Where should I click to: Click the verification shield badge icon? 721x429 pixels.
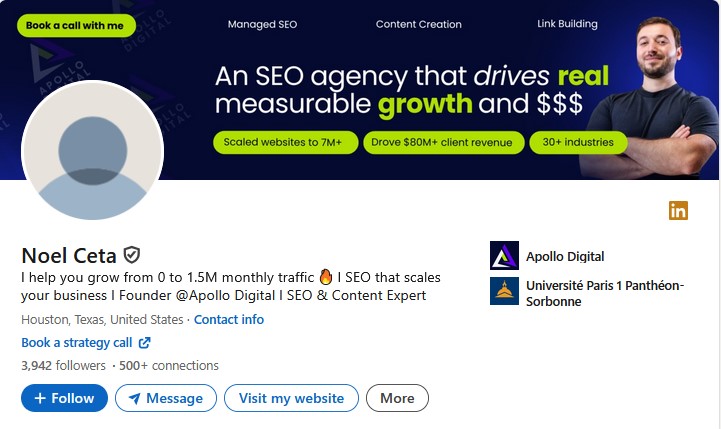[132, 255]
